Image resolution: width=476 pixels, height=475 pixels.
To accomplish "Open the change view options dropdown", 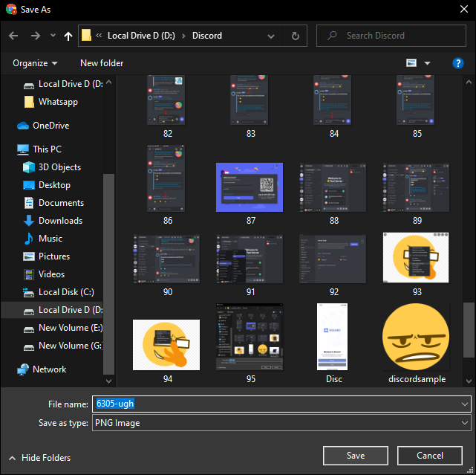I will click(x=428, y=63).
